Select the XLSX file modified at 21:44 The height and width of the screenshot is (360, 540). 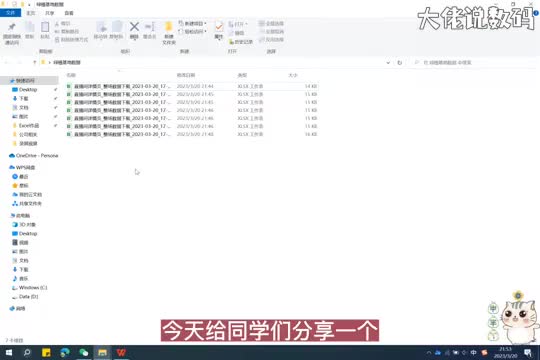(192, 86)
